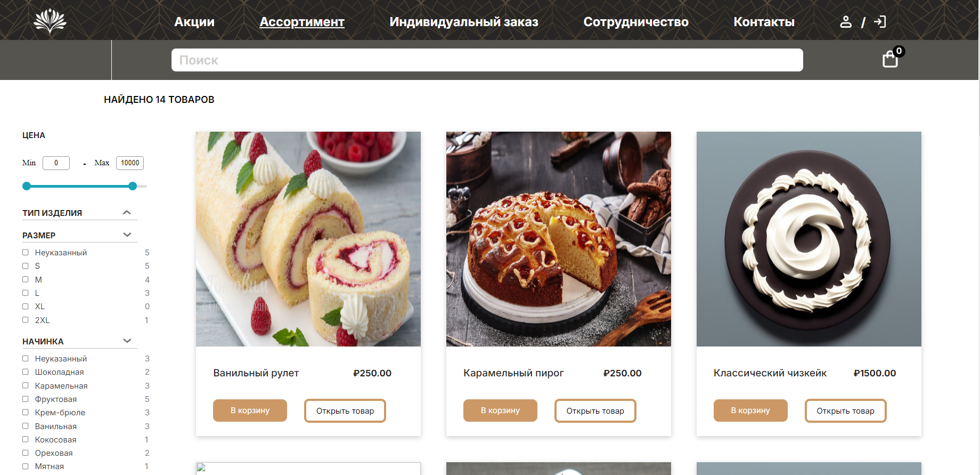
Task: Check the size M filter
Action: click(26, 279)
